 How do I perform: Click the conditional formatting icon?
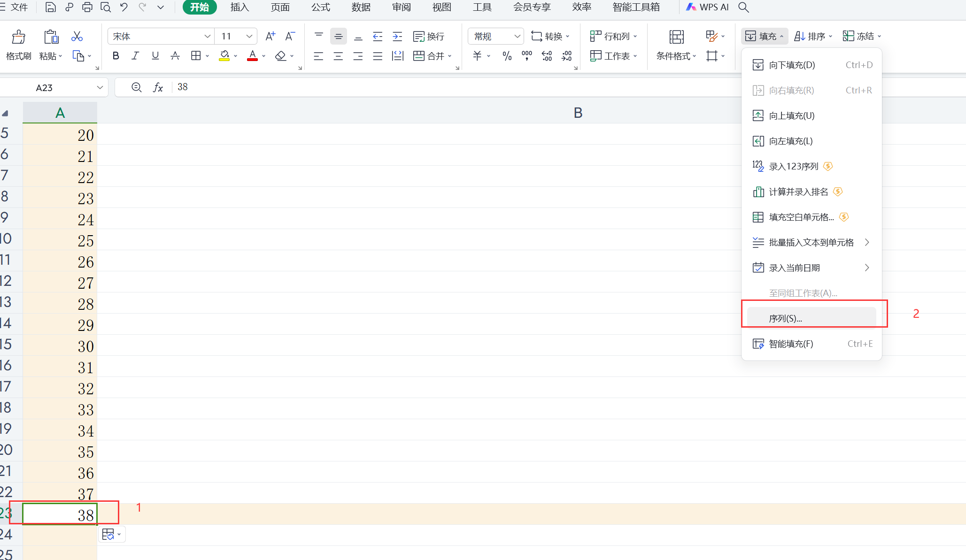pyautogui.click(x=676, y=37)
